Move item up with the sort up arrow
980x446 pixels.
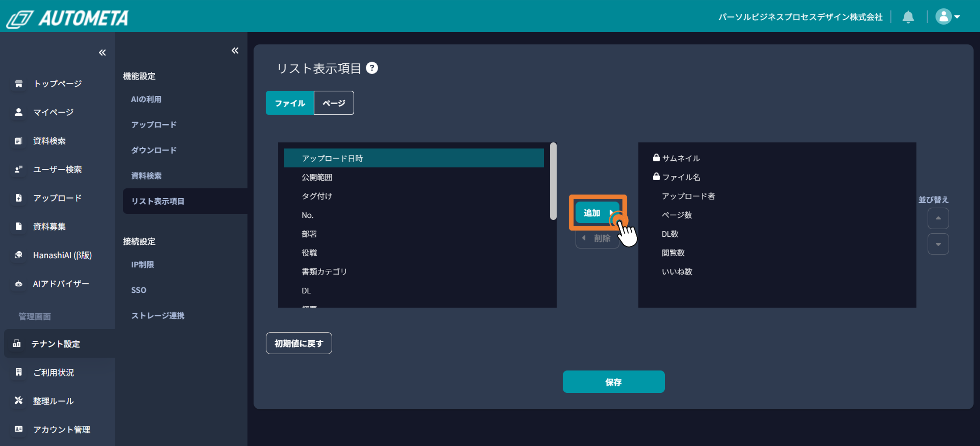click(938, 219)
